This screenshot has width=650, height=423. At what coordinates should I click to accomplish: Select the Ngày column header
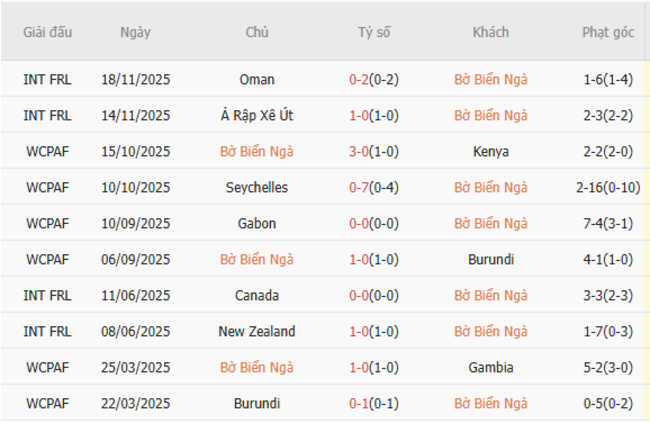click(x=135, y=32)
